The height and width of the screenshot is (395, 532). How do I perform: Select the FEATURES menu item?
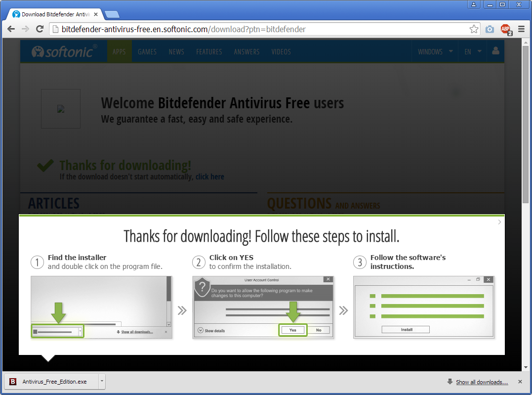[x=209, y=51]
